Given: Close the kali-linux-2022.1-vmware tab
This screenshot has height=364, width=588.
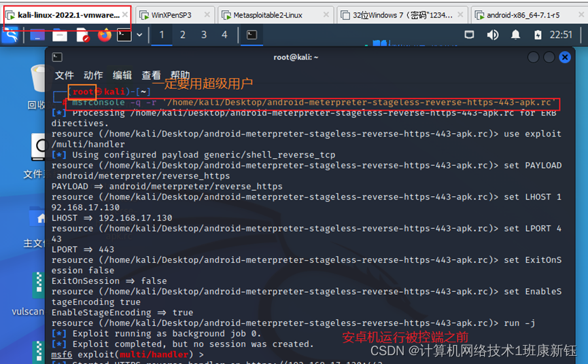Looking at the screenshot, I should [x=125, y=15].
